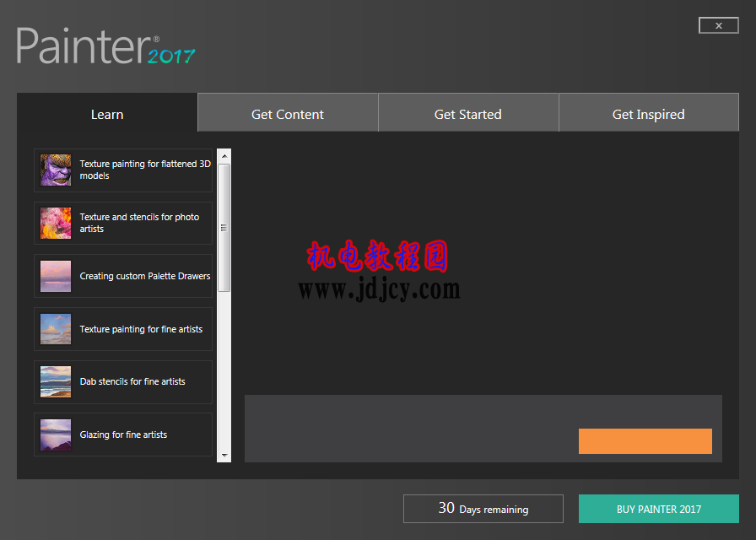Select 'Glazing for fine artists' title

[x=123, y=435]
